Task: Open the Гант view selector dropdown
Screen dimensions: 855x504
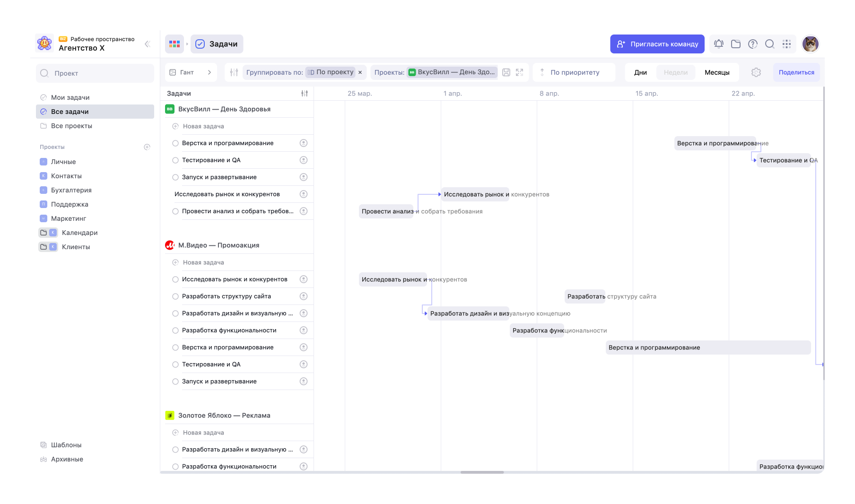Action: click(191, 72)
